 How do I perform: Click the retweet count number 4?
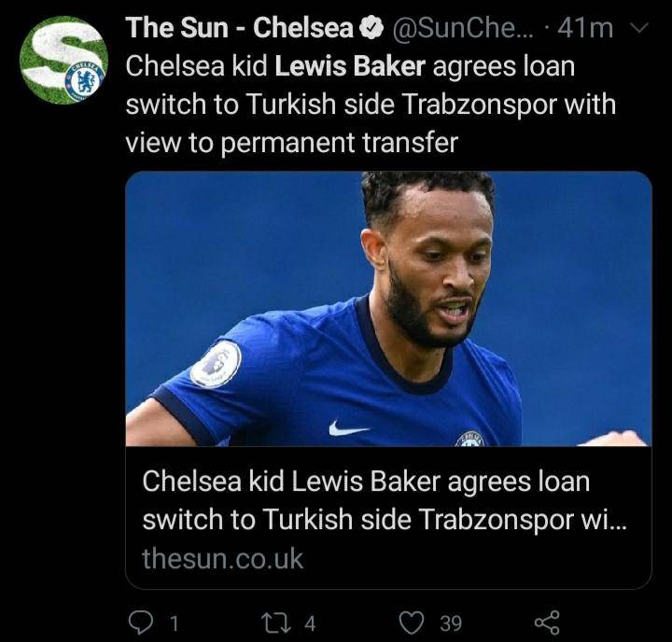tap(310, 621)
